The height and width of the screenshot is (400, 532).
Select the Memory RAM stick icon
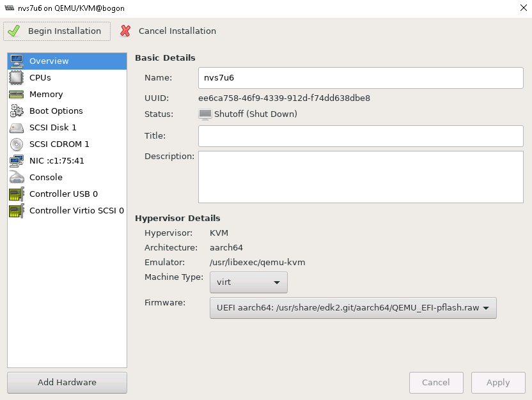pos(16,94)
